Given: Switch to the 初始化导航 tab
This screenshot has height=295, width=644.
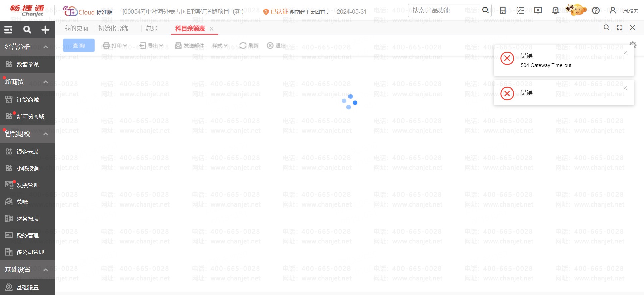Looking at the screenshot, I should coord(113,28).
